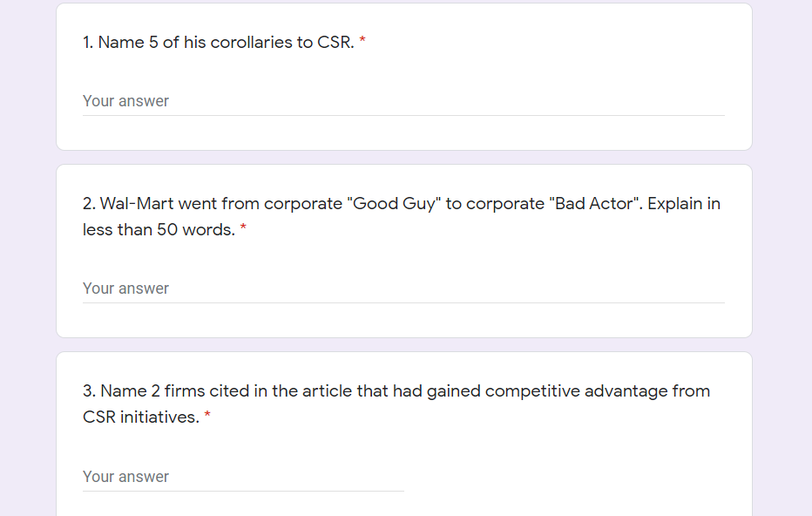Click the 'Your answer' placeholder in question 3
This screenshot has height=516, width=812.
[125, 476]
